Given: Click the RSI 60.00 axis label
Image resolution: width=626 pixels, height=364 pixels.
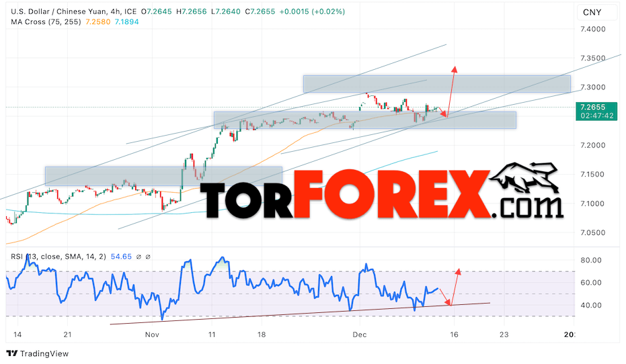Looking at the screenshot, I should coord(591,283).
